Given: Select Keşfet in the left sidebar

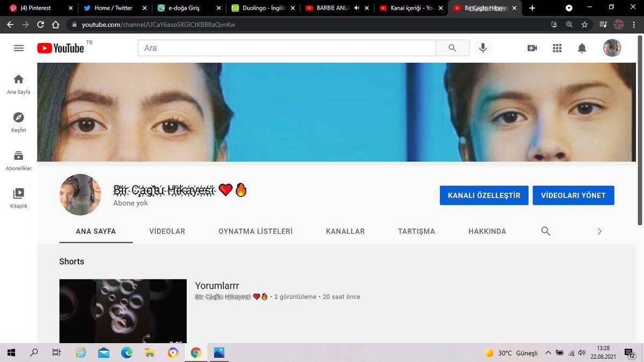Looking at the screenshot, I should [x=18, y=122].
